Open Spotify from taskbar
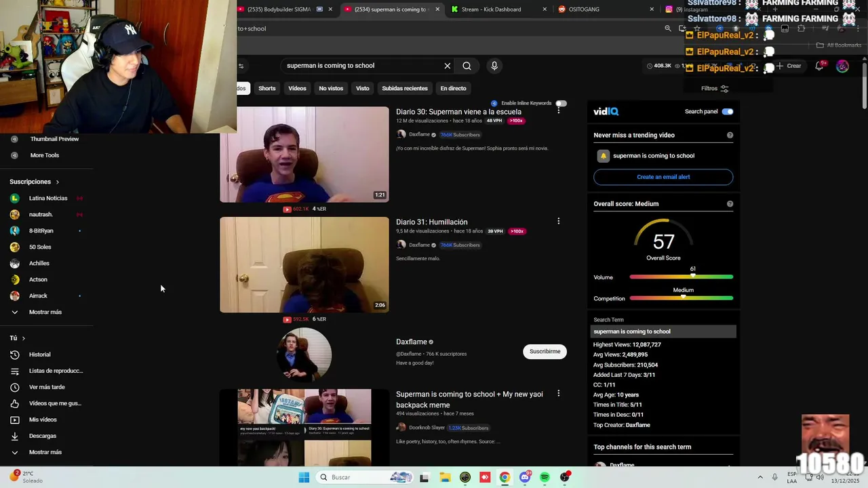Viewport: 868px width, 488px height. (x=545, y=477)
